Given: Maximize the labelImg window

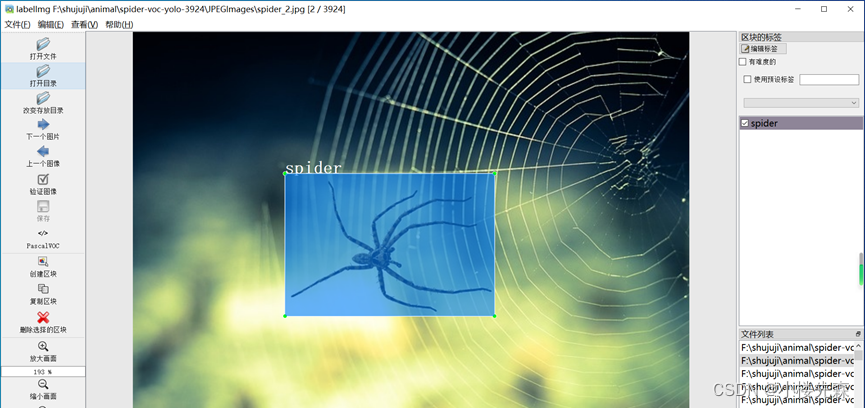Looking at the screenshot, I should click(824, 9).
